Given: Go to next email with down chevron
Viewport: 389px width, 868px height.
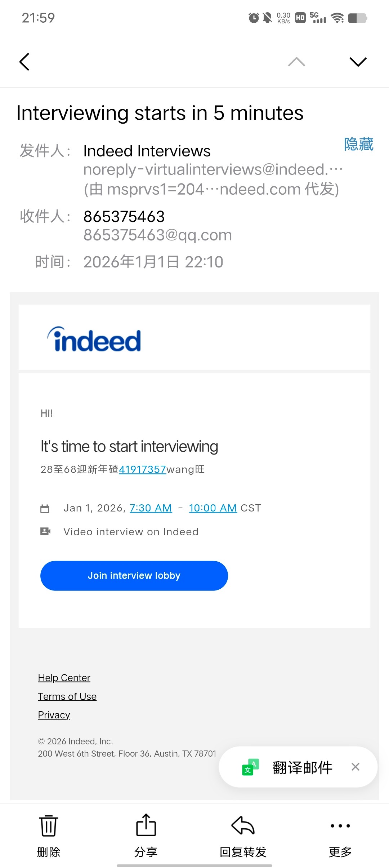Looking at the screenshot, I should [x=358, y=62].
